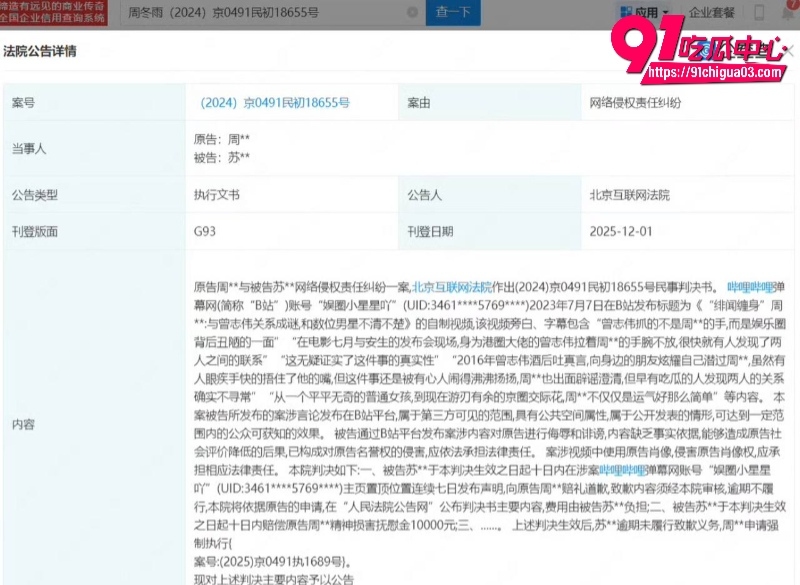This screenshot has width=800, height=585.
Task: Click the 案由 column label
Action: coord(419,103)
